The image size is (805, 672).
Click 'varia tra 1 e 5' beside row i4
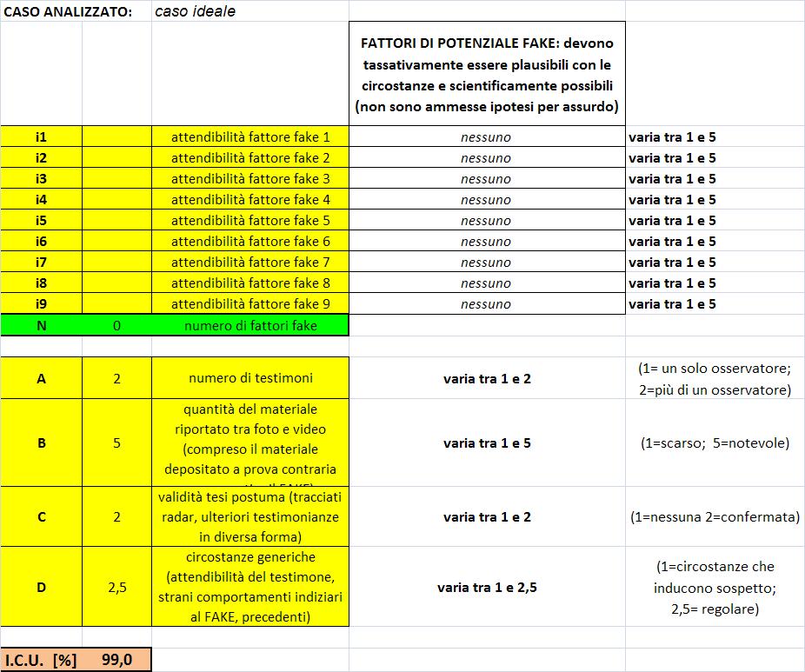pos(672,199)
